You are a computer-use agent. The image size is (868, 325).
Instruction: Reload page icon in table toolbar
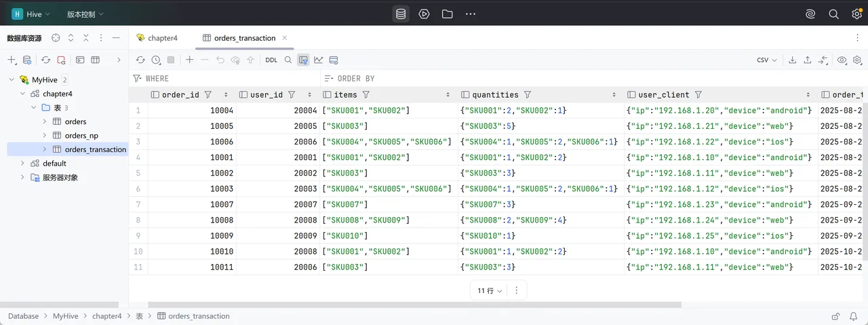point(140,60)
